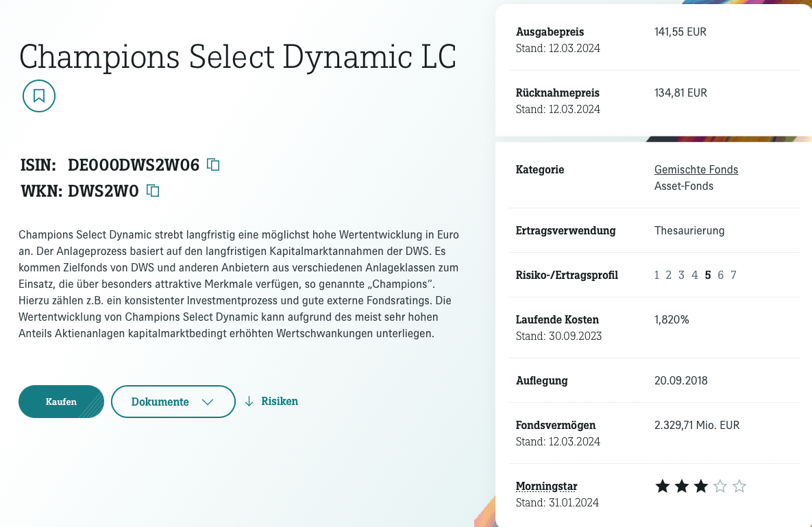Jump to the Risiken section
Image resolution: width=812 pixels, height=527 pixels.
click(x=271, y=401)
